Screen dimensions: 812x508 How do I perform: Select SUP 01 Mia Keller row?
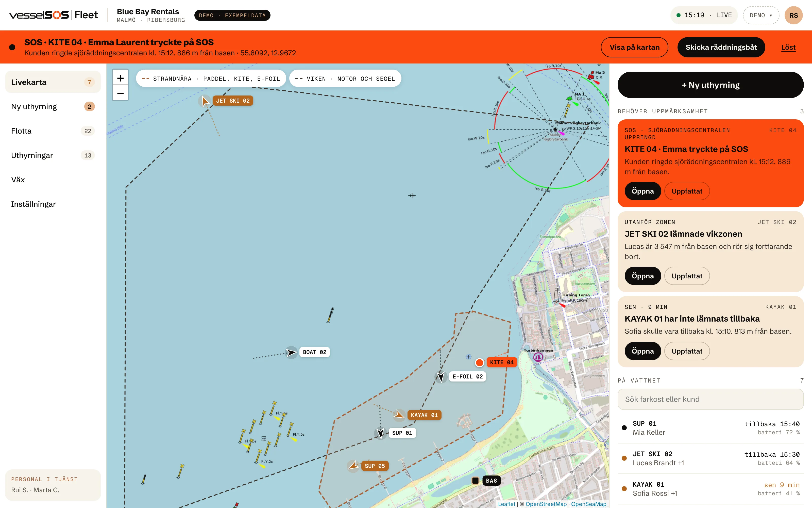click(x=711, y=428)
